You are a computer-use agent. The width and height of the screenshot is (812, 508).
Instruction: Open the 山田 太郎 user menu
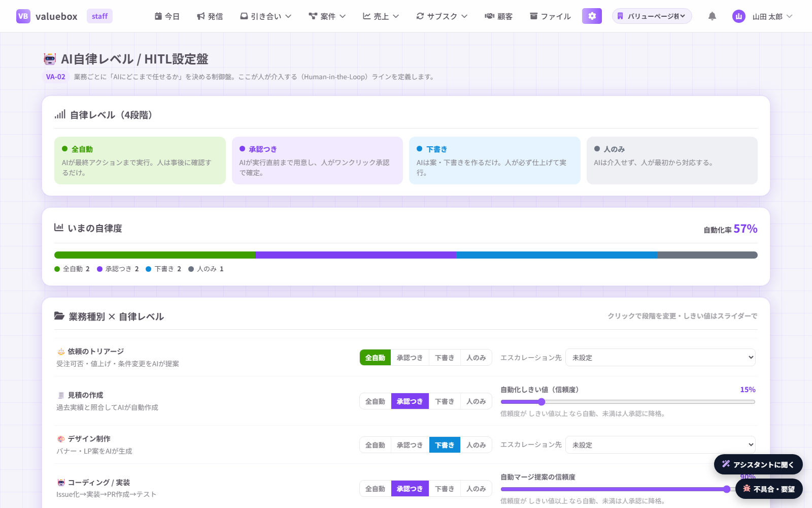(x=762, y=16)
